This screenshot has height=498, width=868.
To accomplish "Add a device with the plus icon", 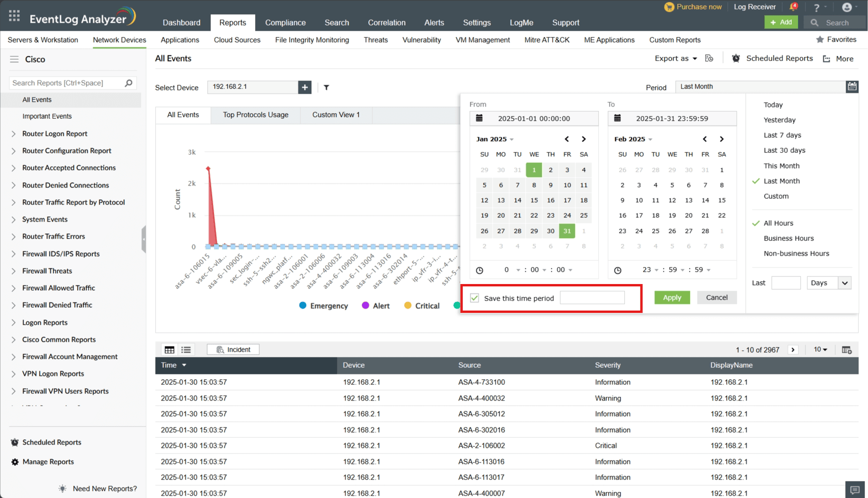I will tap(305, 87).
